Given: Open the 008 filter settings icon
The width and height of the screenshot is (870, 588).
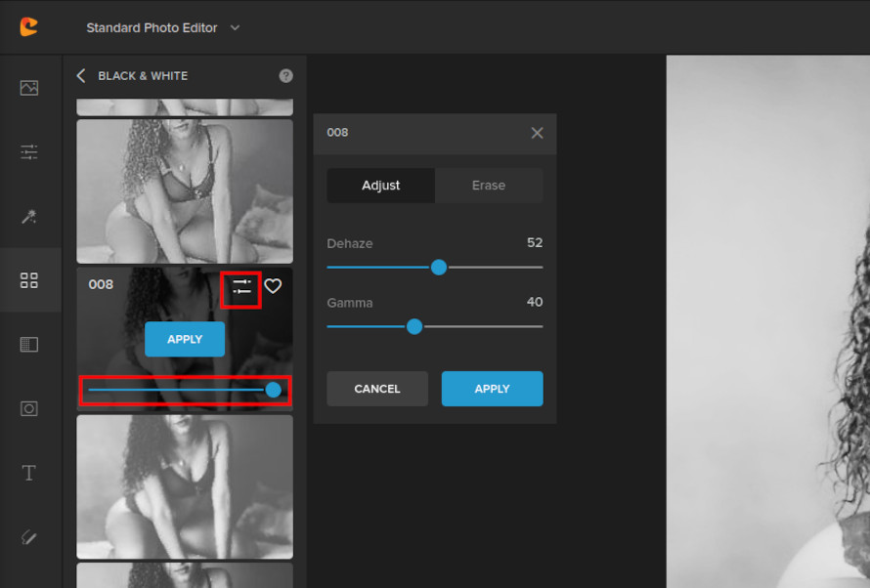Looking at the screenshot, I should (240, 286).
